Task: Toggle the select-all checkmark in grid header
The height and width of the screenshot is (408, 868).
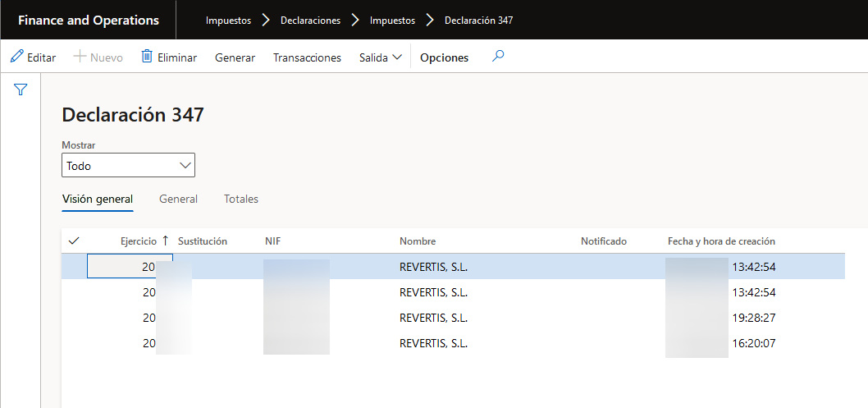Action: pos(74,241)
